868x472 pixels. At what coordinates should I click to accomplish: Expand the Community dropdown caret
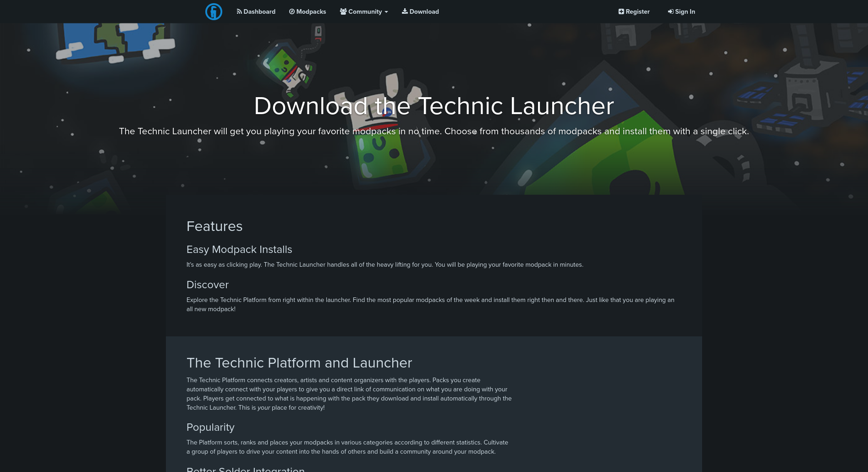pyautogui.click(x=386, y=12)
